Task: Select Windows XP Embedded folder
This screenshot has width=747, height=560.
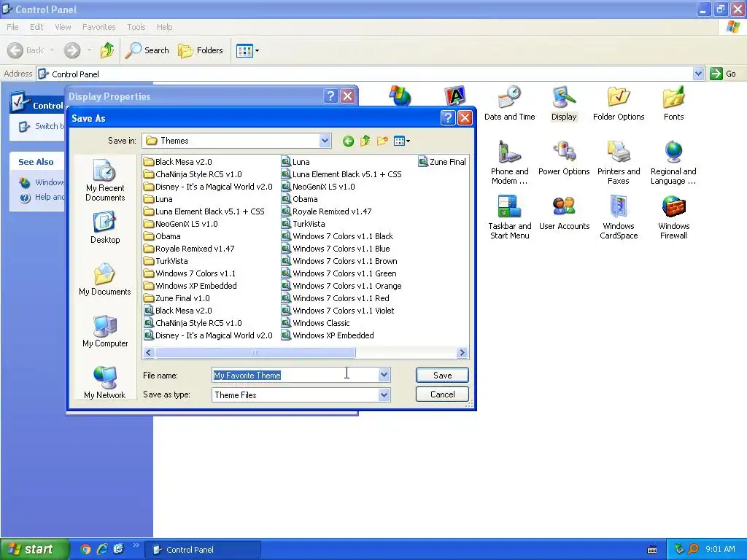Action: tap(190, 286)
